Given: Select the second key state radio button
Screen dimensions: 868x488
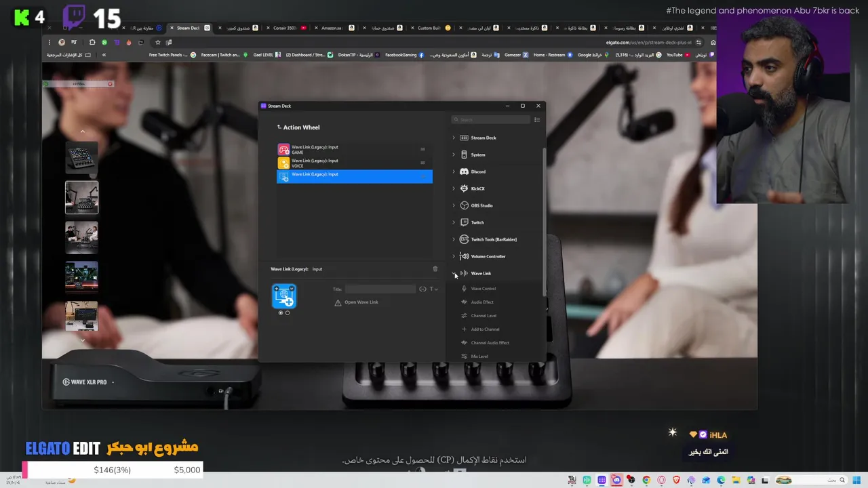Looking at the screenshot, I should (288, 312).
